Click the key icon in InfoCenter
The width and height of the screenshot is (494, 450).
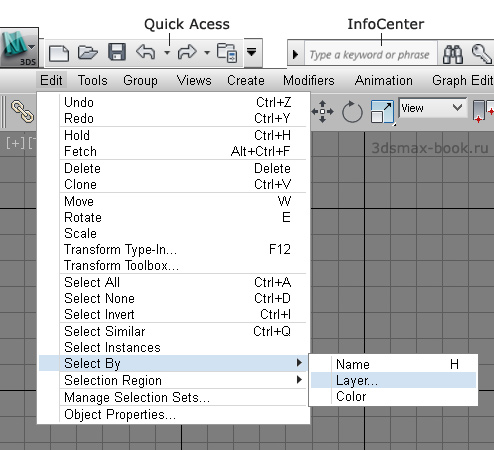click(x=482, y=54)
